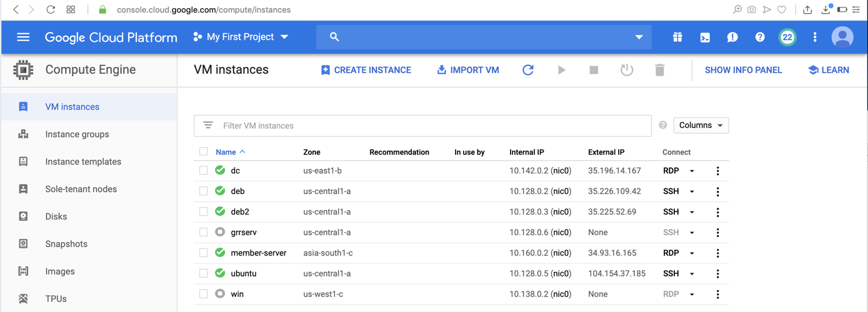Open Instance groups in sidebar

tap(77, 134)
